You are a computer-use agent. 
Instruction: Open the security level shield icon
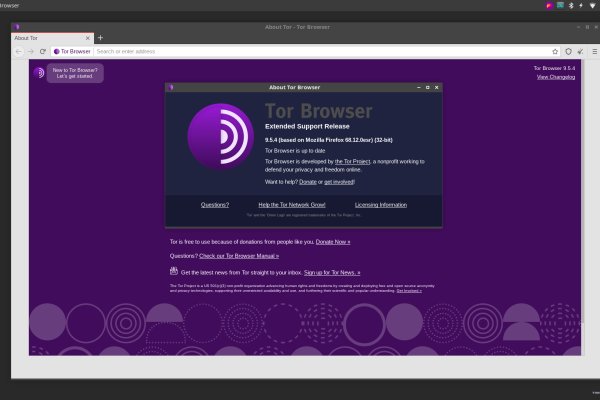pyautogui.click(x=568, y=51)
